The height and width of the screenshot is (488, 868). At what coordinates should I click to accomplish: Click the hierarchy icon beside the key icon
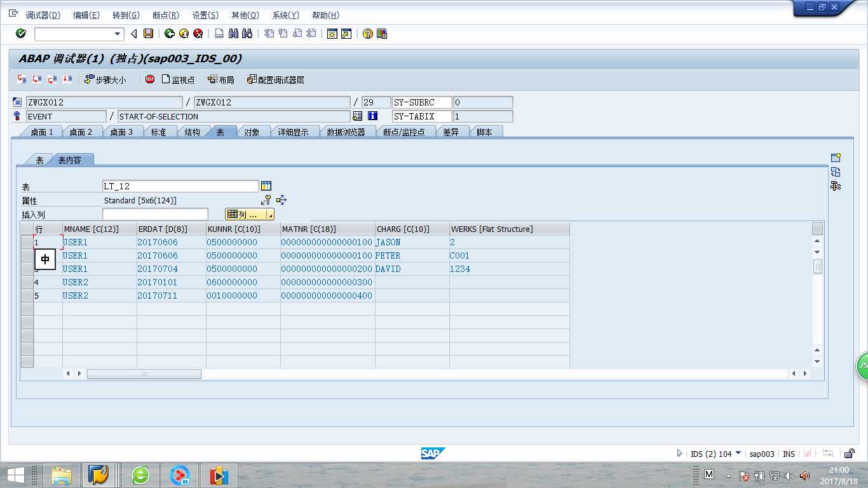tap(281, 200)
